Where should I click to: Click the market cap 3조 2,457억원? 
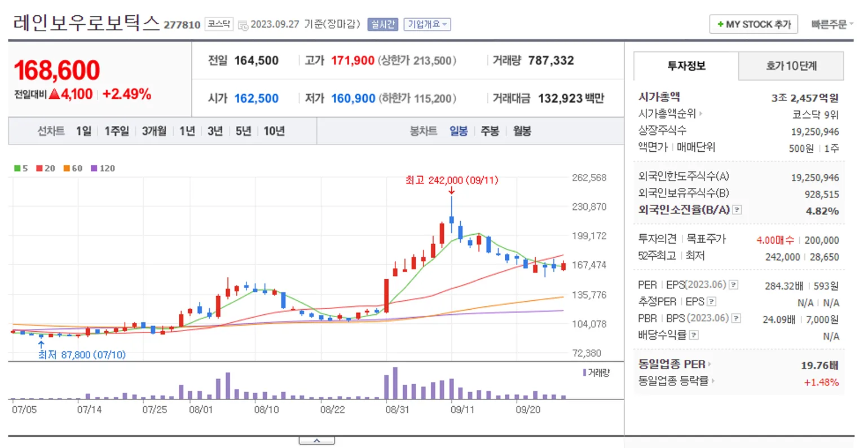pyautogui.click(x=805, y=98)
